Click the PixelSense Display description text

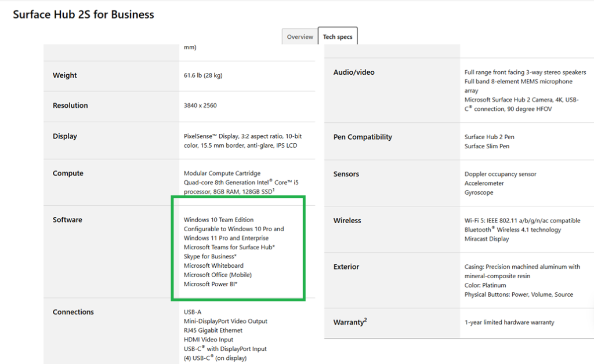tap(243, 141)
